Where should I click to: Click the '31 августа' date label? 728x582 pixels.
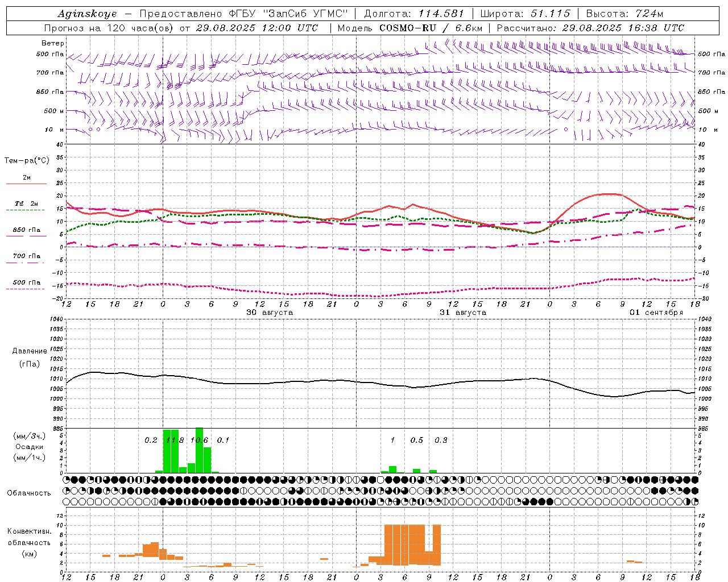coord(463,313)
